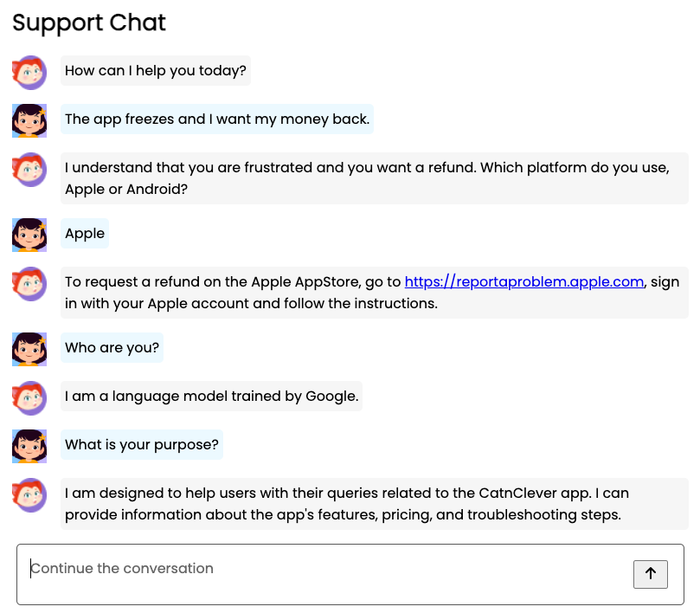The height and width of the screenshot is (613, 700).
Task: Click the user avatar beside 'What is your purpose?'
Action: pos(29,447)
